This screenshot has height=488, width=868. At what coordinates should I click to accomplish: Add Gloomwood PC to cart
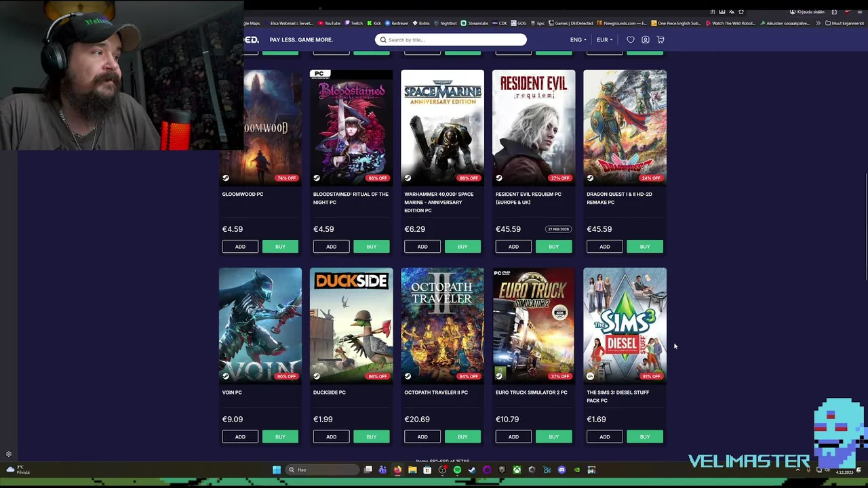(240, 247)
